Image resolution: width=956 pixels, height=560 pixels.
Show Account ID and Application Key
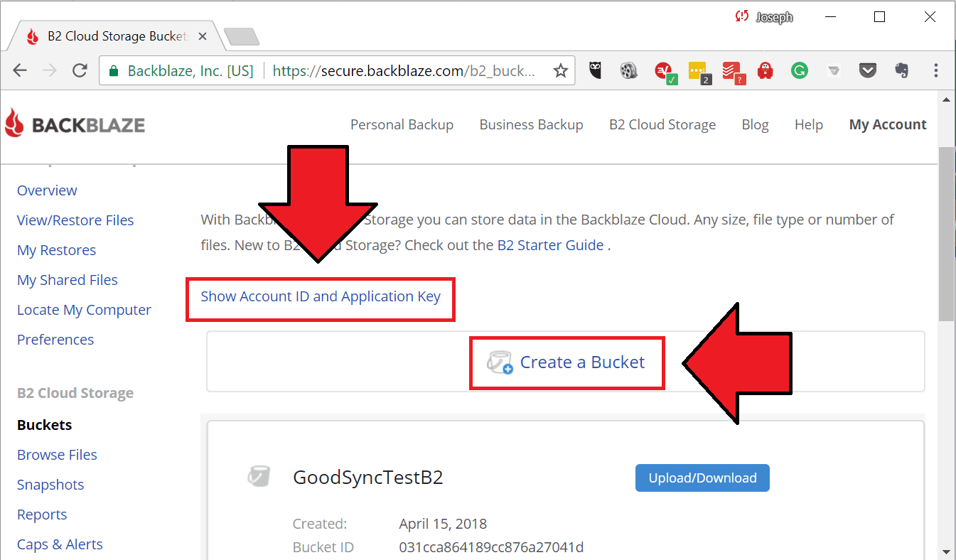click(x=321, y=296)
